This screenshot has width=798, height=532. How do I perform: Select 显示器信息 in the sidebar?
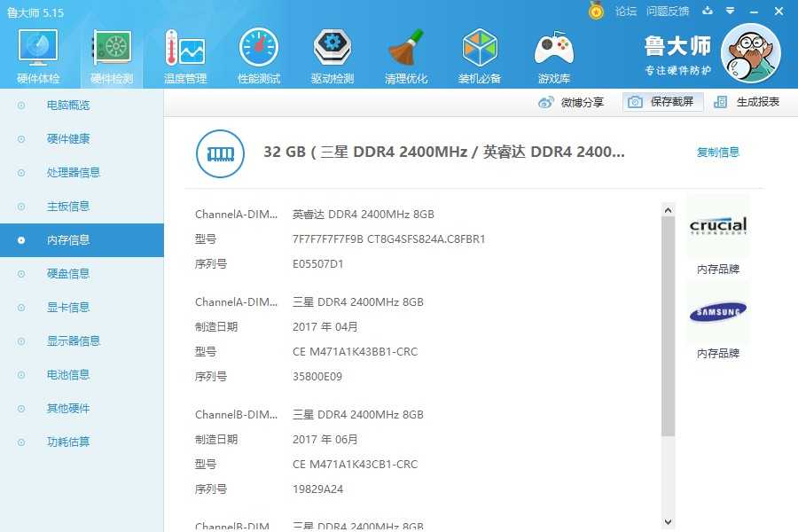(82, 341)
